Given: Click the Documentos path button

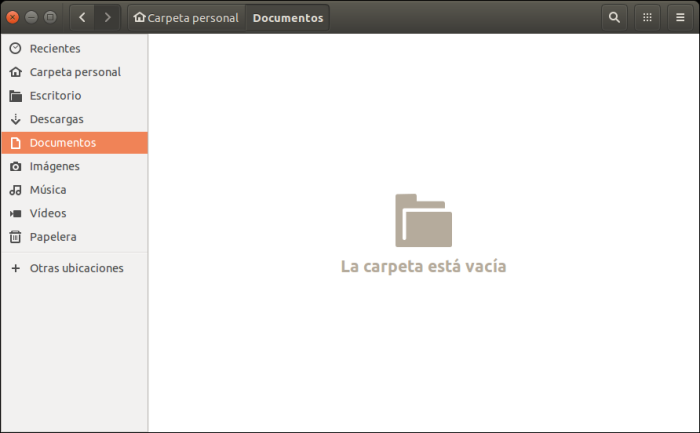Looking at the screenshot, I should point(288,17).
